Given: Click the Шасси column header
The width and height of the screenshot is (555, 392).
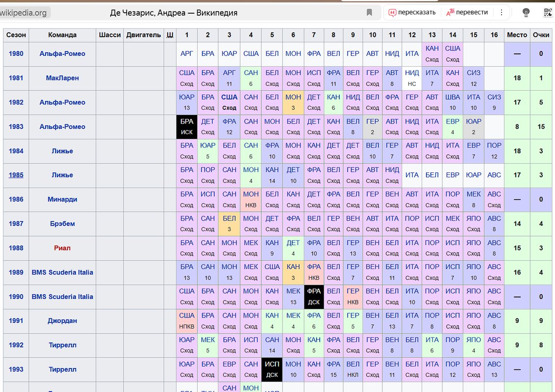Looking at the screenshot, I should 110,35.
